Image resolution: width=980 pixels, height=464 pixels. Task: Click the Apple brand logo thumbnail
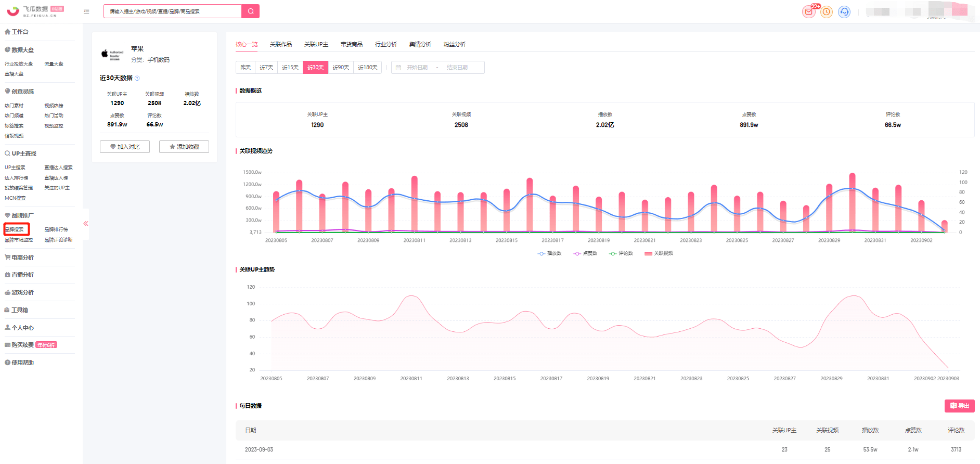[x=112, y=55]
